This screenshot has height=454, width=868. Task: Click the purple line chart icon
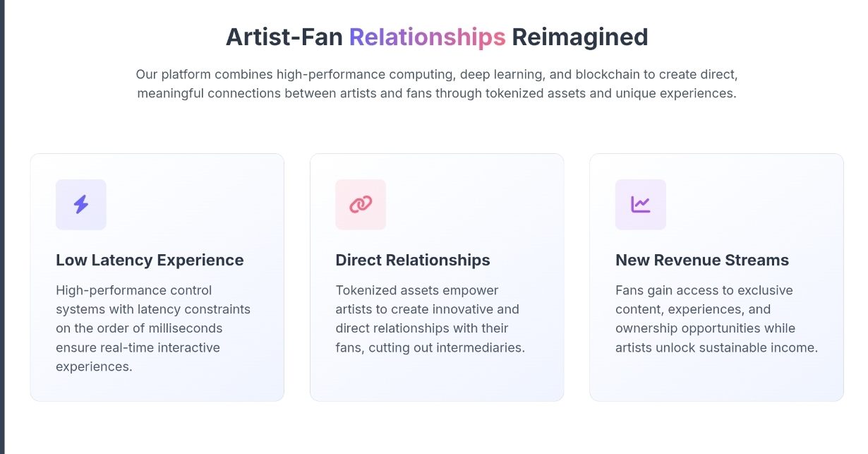click(x=641, y=205)
